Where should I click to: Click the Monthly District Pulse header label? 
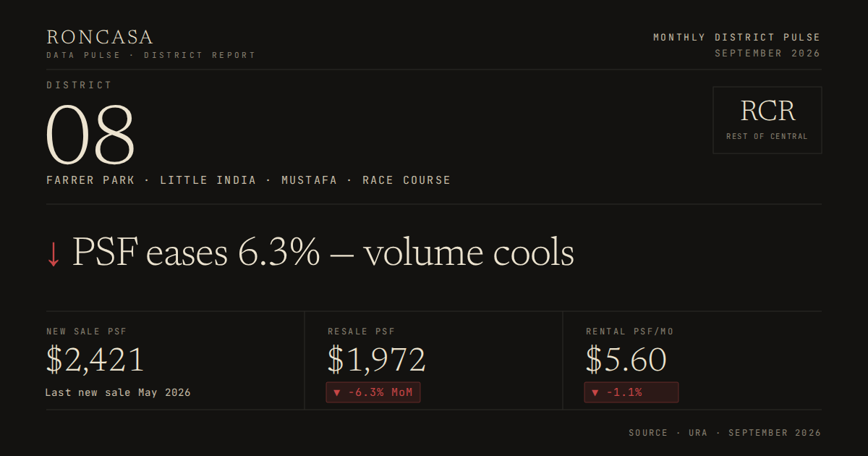point(737,38)
